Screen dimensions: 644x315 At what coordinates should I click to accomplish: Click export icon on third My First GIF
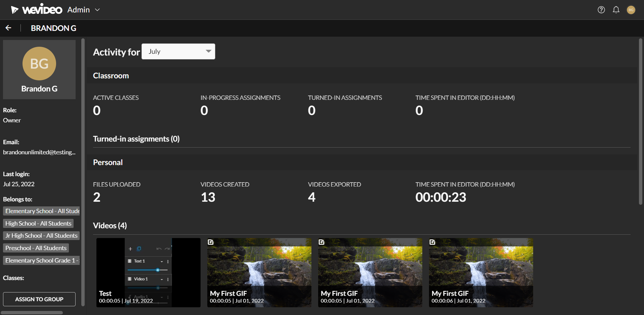coord(432,242)
